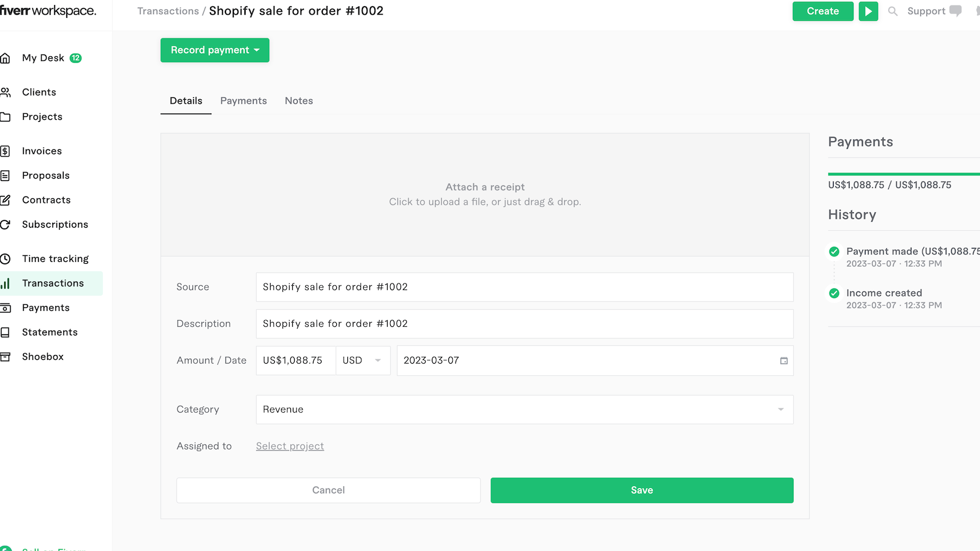Click the Transactions breadcrumb link
This screenshot has width=980, height=551.
pyautogui.click(x=168, y=11)
